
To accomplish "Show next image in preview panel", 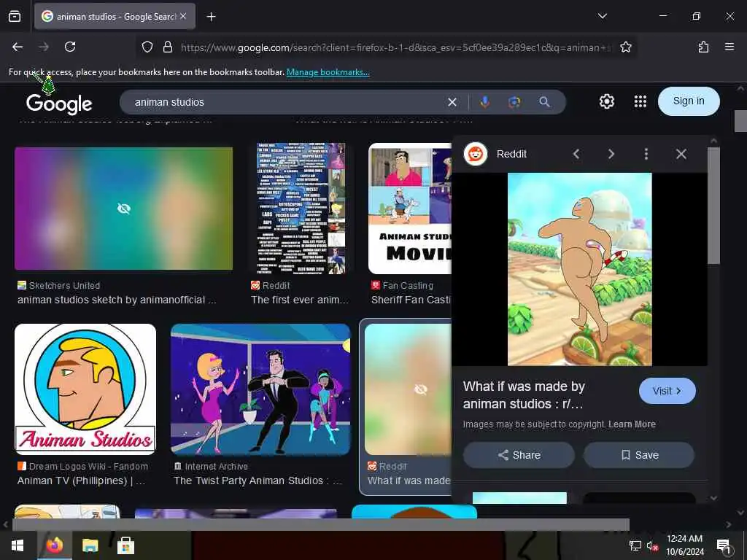I will (611, 154).
